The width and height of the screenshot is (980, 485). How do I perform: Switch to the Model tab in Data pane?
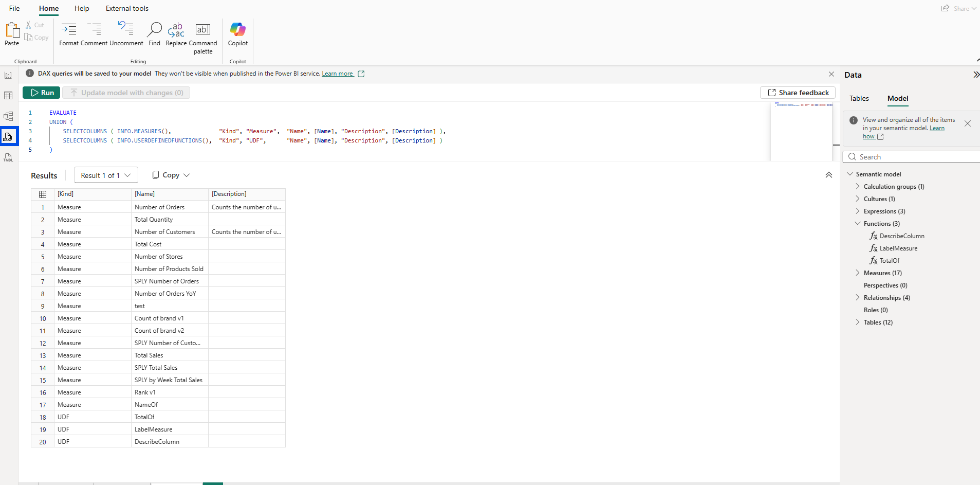click(897, 98)
